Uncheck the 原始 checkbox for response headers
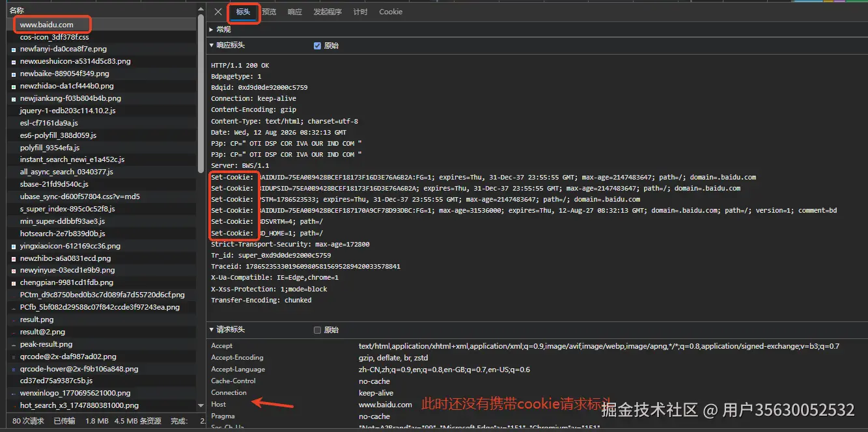This screenshot has height=432, width=868. click(317, 46)
